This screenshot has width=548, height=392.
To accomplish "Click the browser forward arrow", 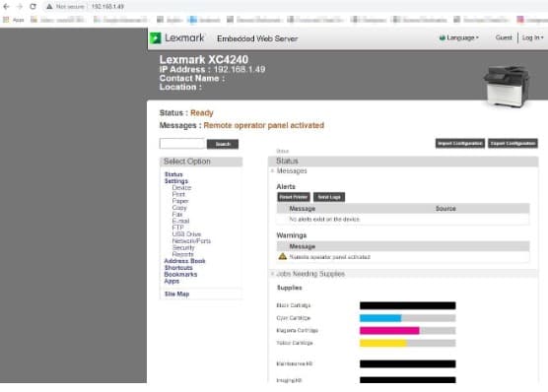I will (x=20, y=6).
